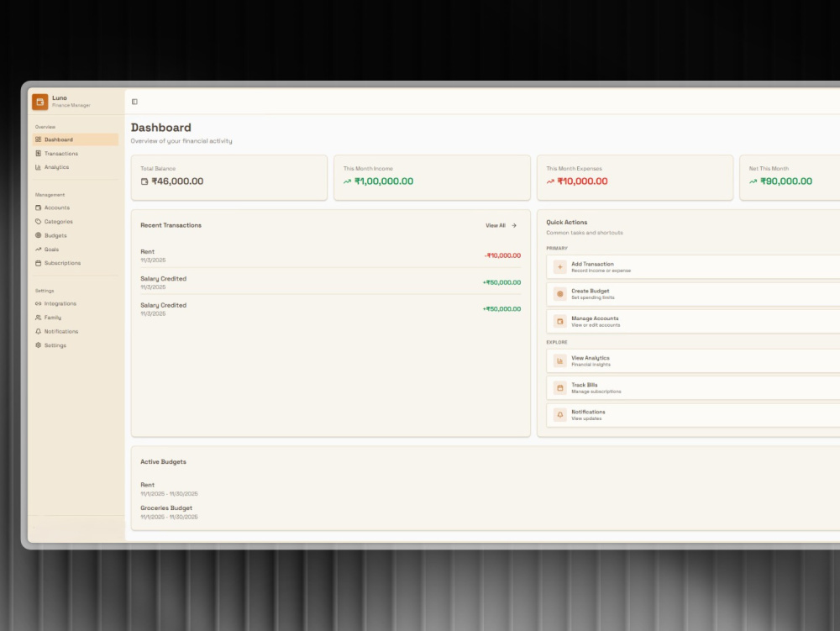
Task: Go to Transactions in the sidebar
Action: (x=76, y=153)
